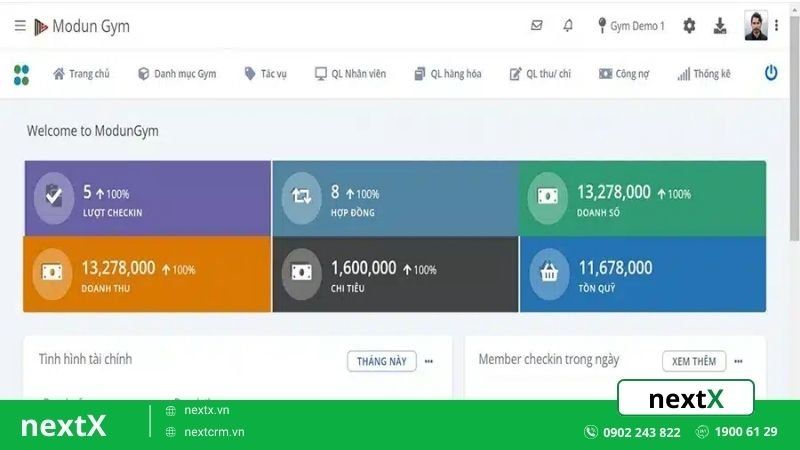The height and width of the screenshot is (450, 800).
Task: Open the vertical three-dot menu
Action: (777, 26)
